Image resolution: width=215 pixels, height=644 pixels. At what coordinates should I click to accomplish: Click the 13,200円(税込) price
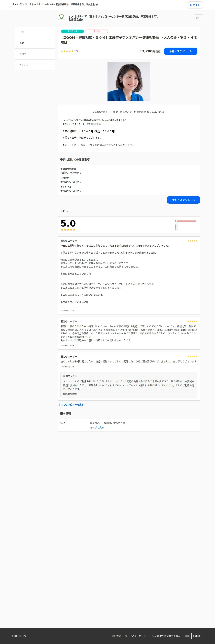(150, 51)
